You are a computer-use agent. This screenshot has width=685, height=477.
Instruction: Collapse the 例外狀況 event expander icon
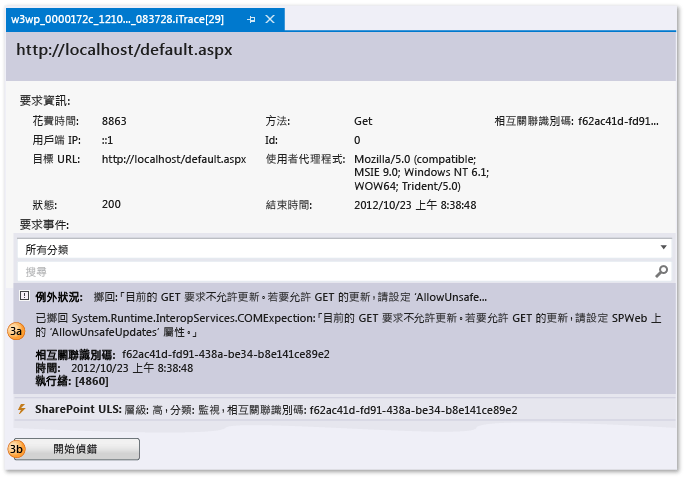(24, 296)
